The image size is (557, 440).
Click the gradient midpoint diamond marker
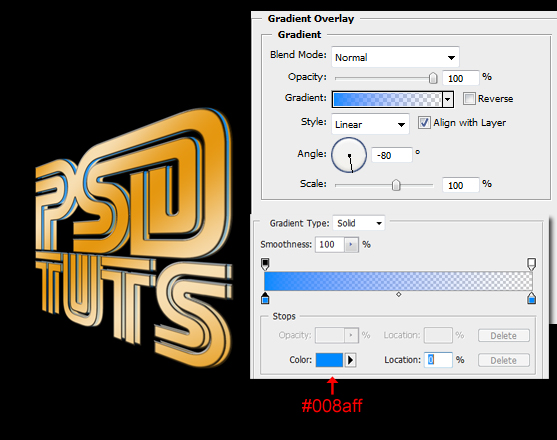[x=399, y=294]
